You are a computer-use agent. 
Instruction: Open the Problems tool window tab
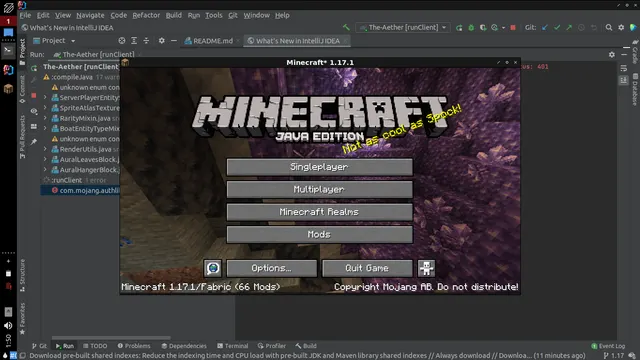tap(134, 346)
